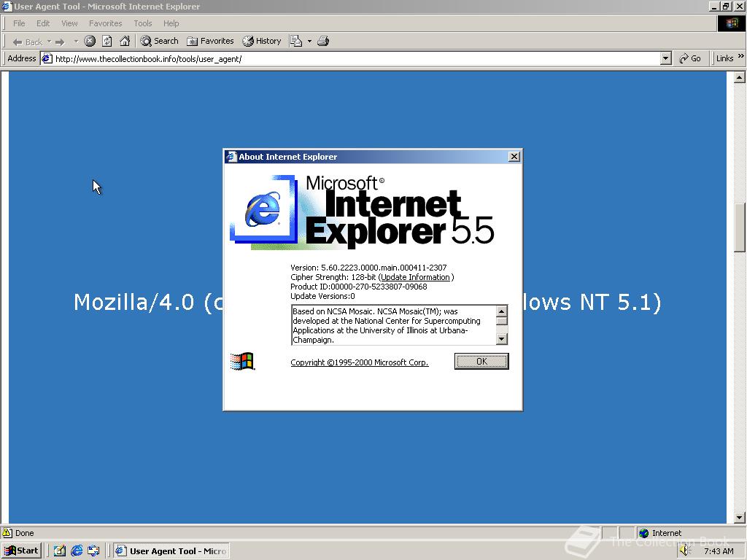Click the Windows flag logo in dialog
The height and width of the screenshot is (560, 747).
[242, 362]
